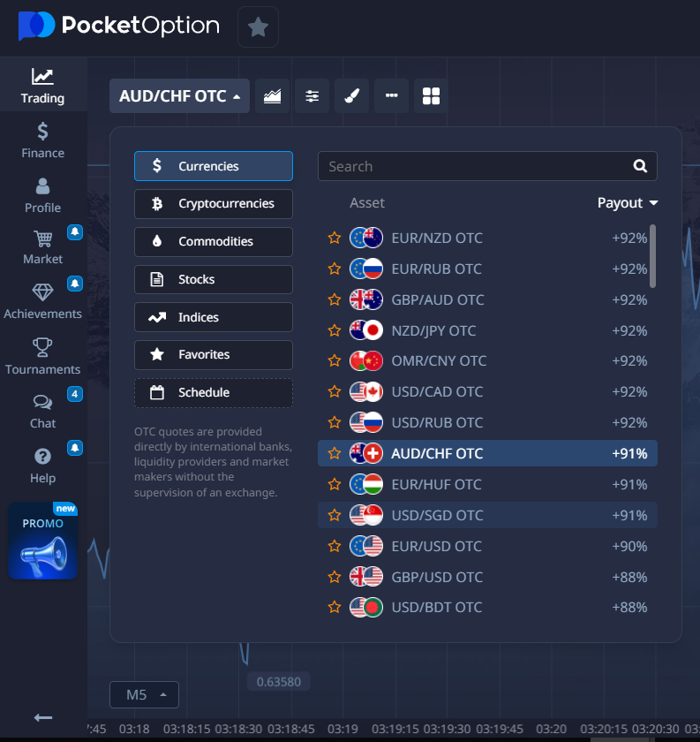Select the Favorites category tab
Viewport: 700px width, 742px height.
pyautogui.click(x=214, y=355)
